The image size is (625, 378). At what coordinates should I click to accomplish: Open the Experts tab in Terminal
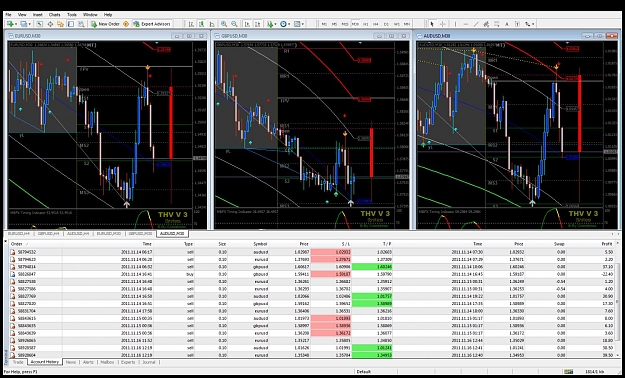tap(128, 362)
